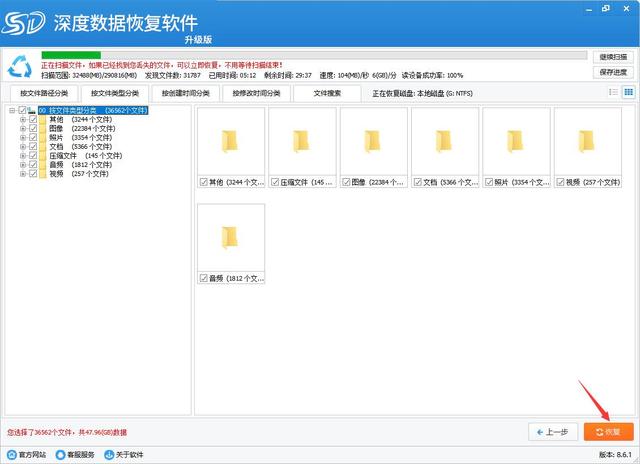Click the blue recycle-arrows scan icon
The width and height of the screenshot is (640, 464).
point(20,67)
